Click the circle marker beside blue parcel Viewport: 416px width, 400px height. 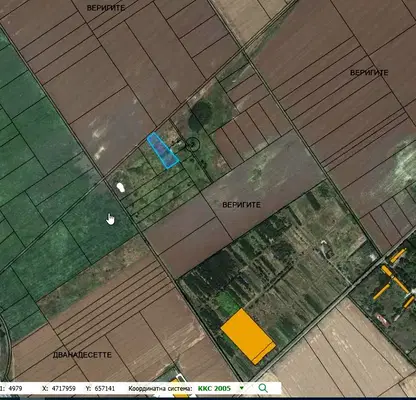click(192, 144)
